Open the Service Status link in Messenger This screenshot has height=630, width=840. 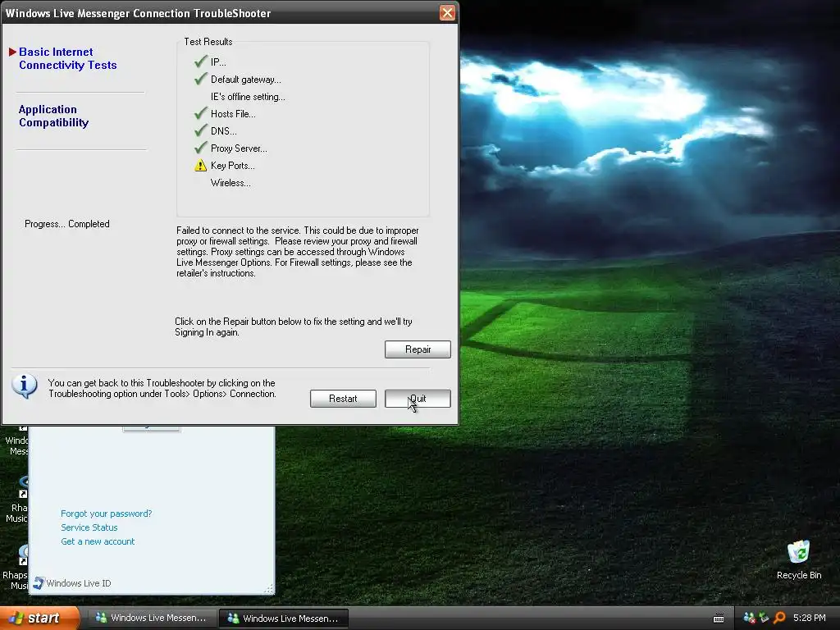89,527
